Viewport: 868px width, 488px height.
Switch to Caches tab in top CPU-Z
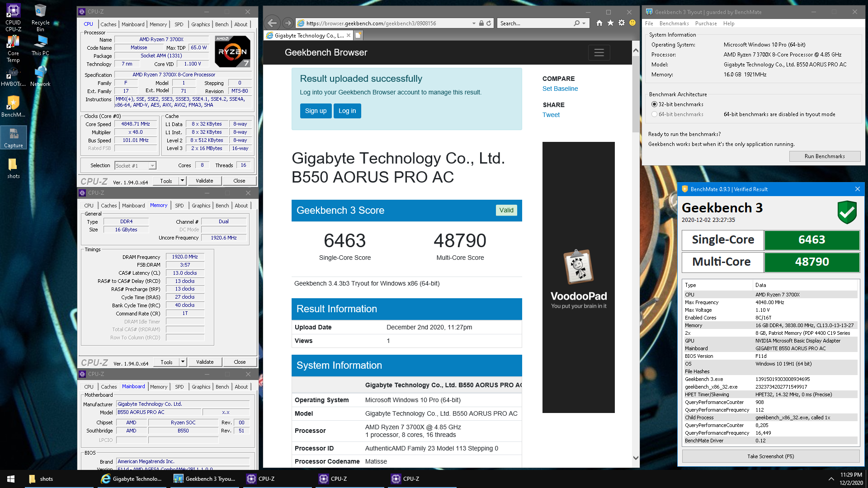point(108,24)
